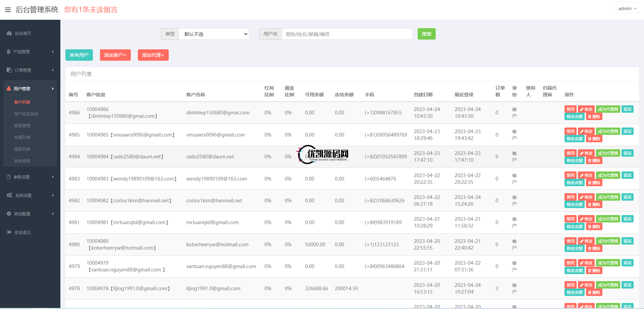This screenshot has width=644, height=309.
Task: Click the file icon beside 参数设置
Action: click(x=9, y=177)
